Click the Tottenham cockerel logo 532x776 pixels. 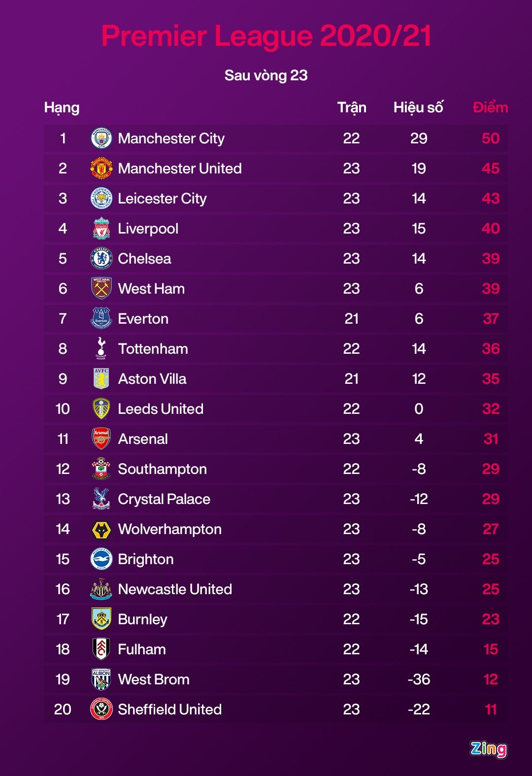101,348
